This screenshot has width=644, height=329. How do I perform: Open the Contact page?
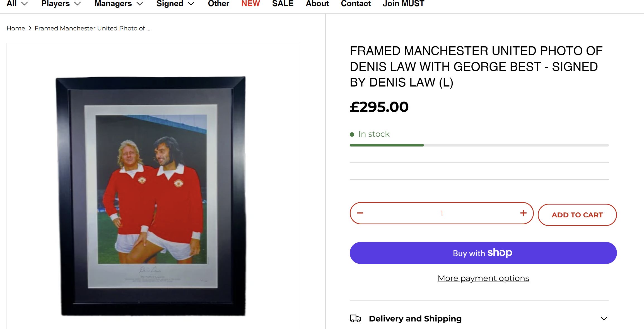[x=356, y=4]
